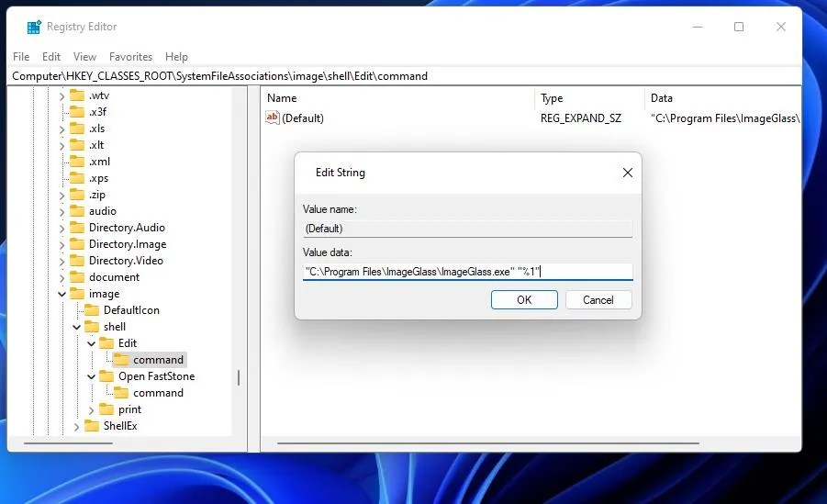This screenshot has height=504, width=827.
Task: Select the (Default) value name
Action: click(303, 118)
